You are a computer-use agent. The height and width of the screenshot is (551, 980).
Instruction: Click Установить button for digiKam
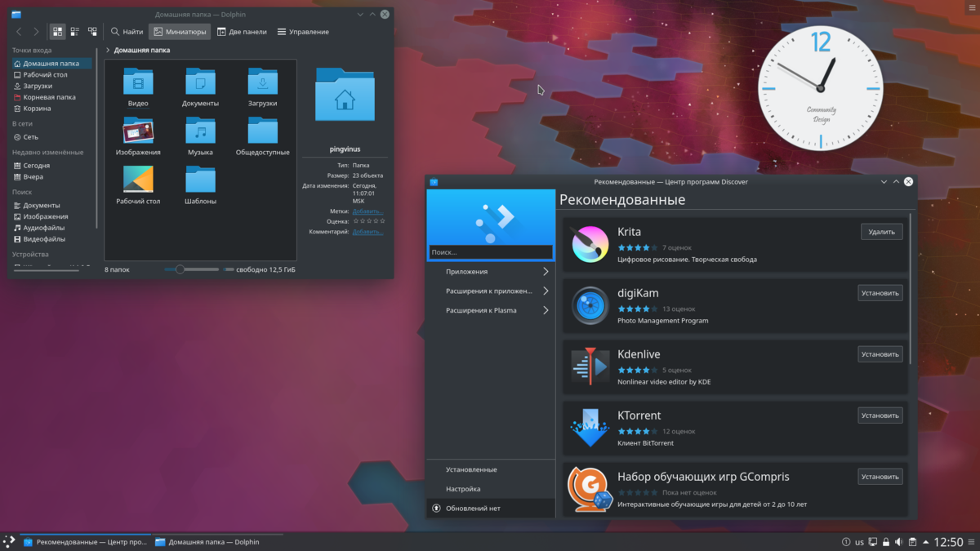point(880,293)
